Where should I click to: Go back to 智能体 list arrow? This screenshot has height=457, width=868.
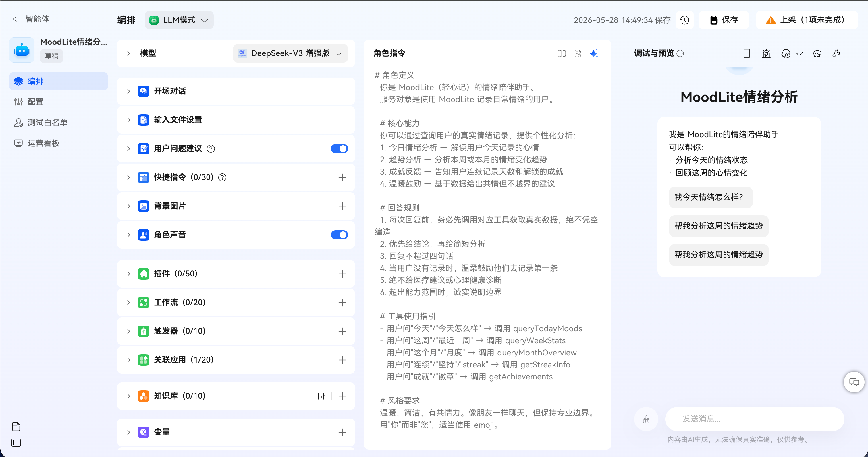point(15,19)
